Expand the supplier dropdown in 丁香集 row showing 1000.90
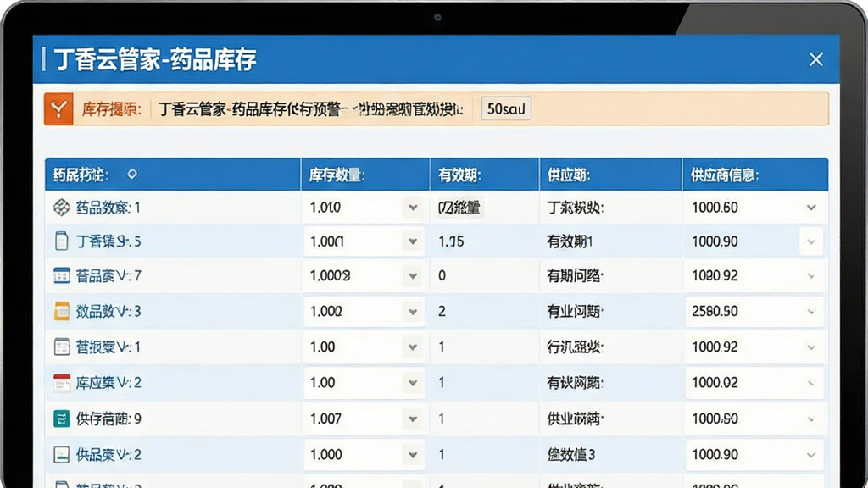This screenshot has height=488, width=868. (x=811, y=241)
